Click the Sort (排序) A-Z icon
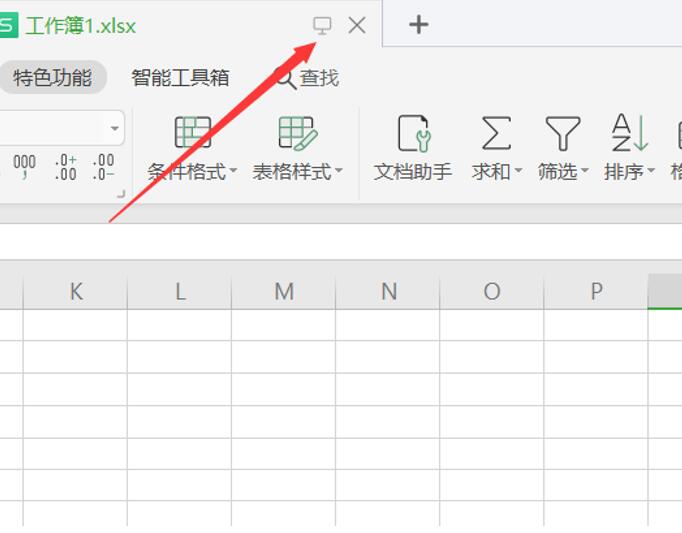Viewport: 682px width, 533px height. (x=629, y=134)
